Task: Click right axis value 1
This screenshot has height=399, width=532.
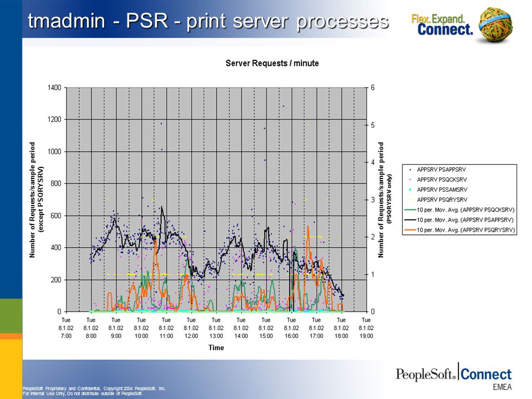Action: [372, 274]
